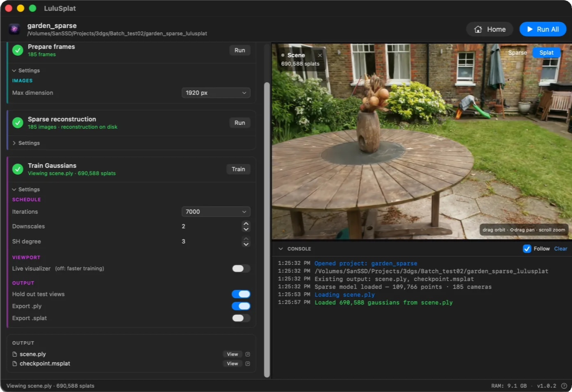The width and height of the screenshot is (572, 392).
Task: Close the Scene overlay with the X
Action: (320, 55)
